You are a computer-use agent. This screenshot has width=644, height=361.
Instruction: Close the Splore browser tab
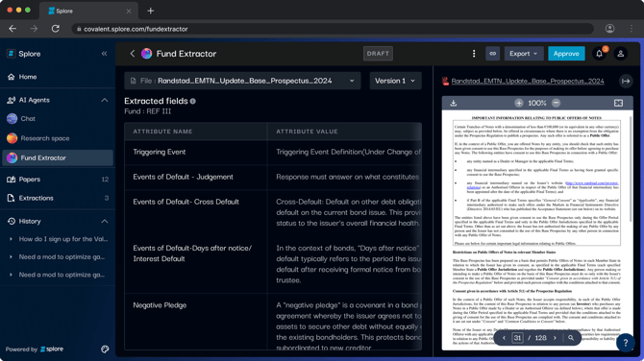pyautogui.click(x=129, y=12)
